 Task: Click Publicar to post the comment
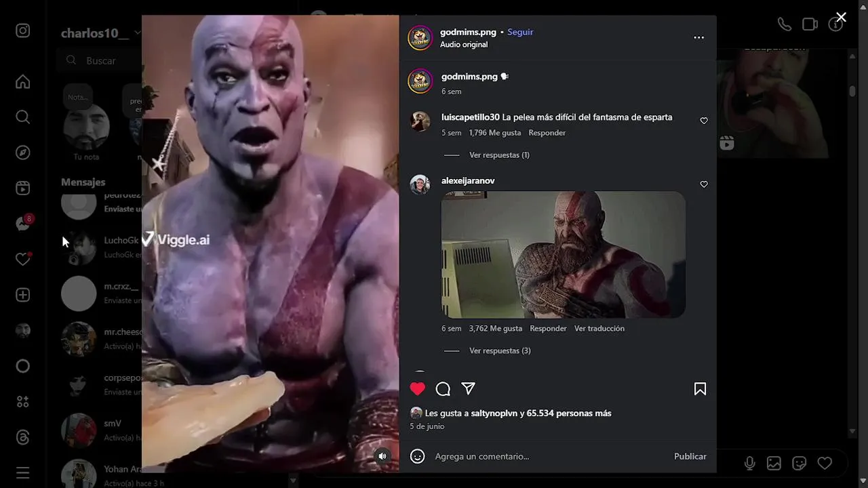pos(690,456)
